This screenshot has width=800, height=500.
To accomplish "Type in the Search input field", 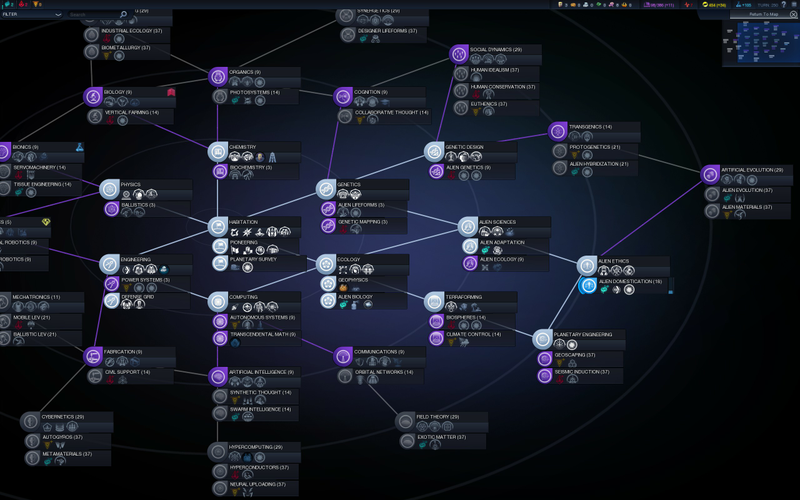I will (x=92, y=15).
